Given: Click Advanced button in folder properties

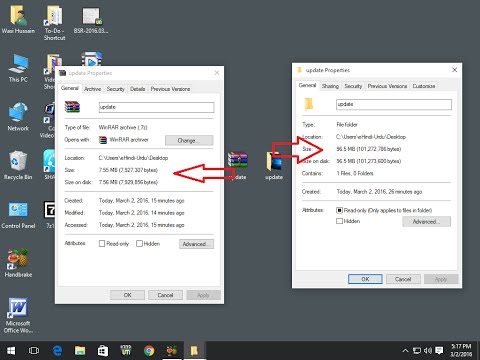Looking at the screenshot, I should 426,221.
